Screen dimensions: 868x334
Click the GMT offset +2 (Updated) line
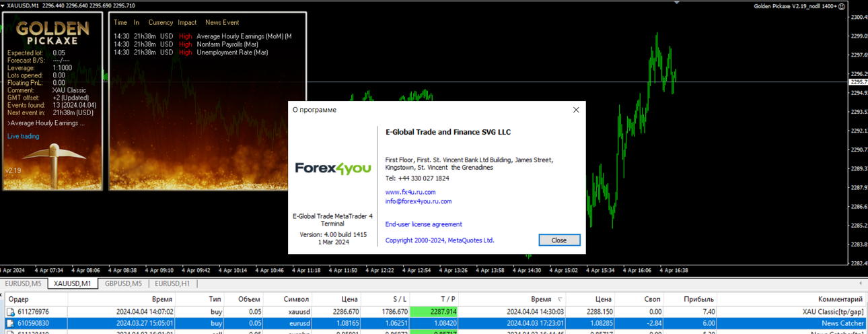click(x=47, y=98)
